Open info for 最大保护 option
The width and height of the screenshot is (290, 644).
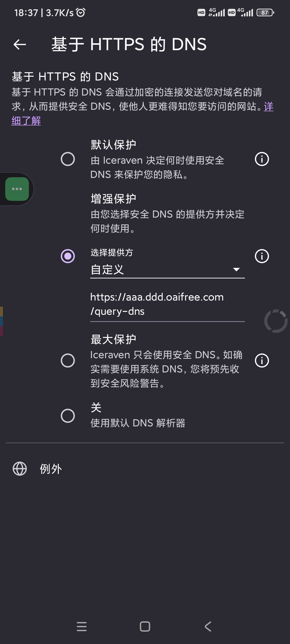262,360
